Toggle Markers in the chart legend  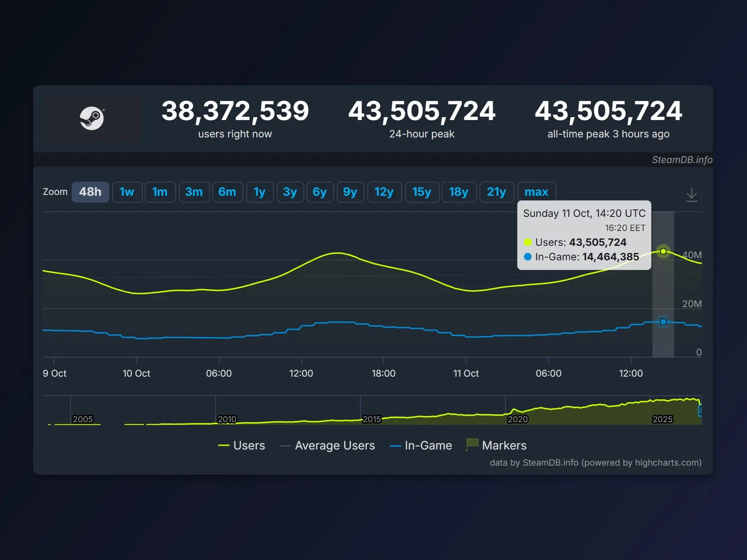click(496, 445)
